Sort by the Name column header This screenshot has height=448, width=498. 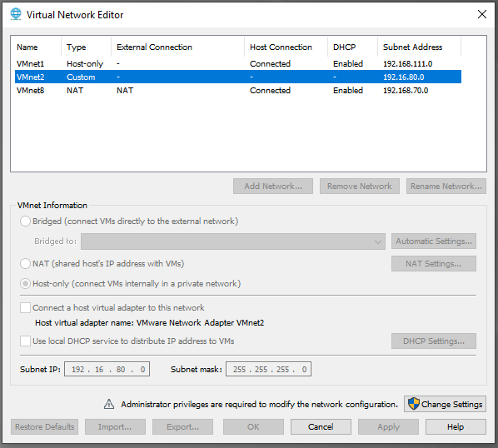[37, 47]
